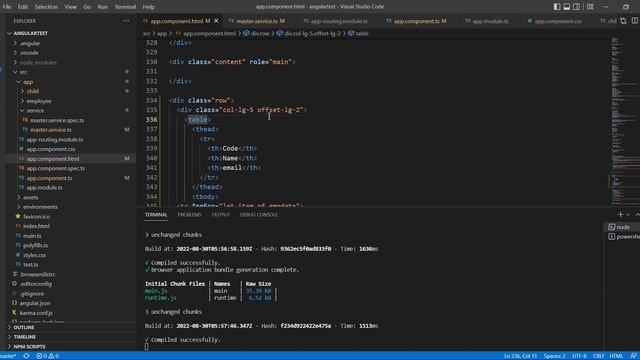
Task: Open the Terminal menu
Action: (x=125, y=7)
